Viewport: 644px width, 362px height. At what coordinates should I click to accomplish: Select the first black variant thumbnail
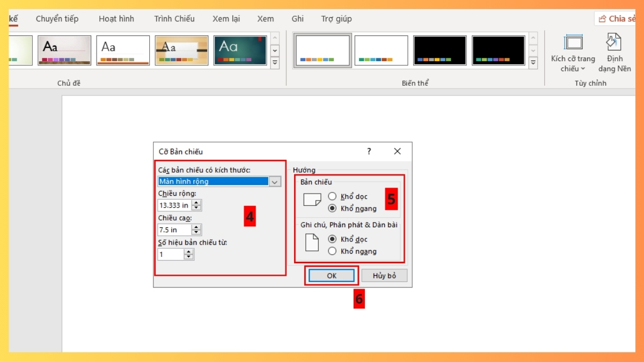(x=440, y=49)
